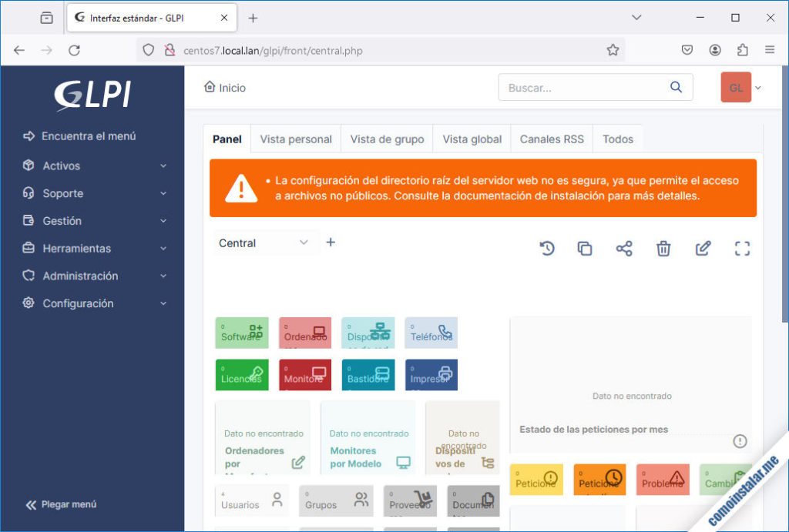Open search using the magnifier icon
Viewport: 789px width, 532px height.
[x=676, y=87]
